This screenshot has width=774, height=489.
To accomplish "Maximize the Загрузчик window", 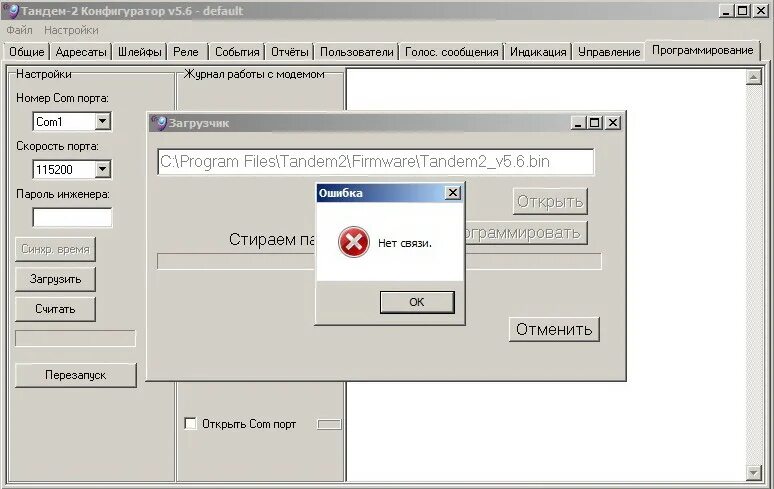I will (595, 122).
